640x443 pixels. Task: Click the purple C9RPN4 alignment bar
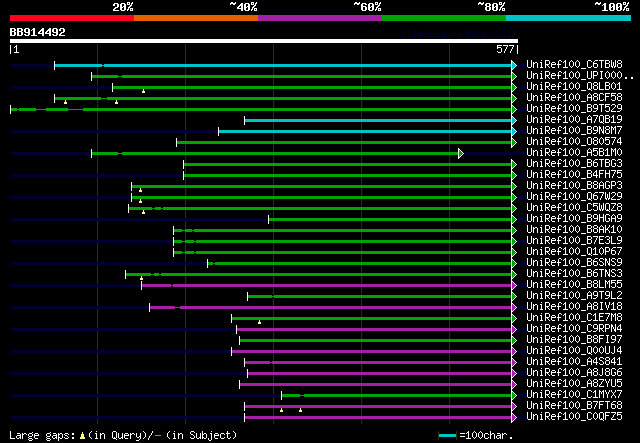(x=374, y=329)
